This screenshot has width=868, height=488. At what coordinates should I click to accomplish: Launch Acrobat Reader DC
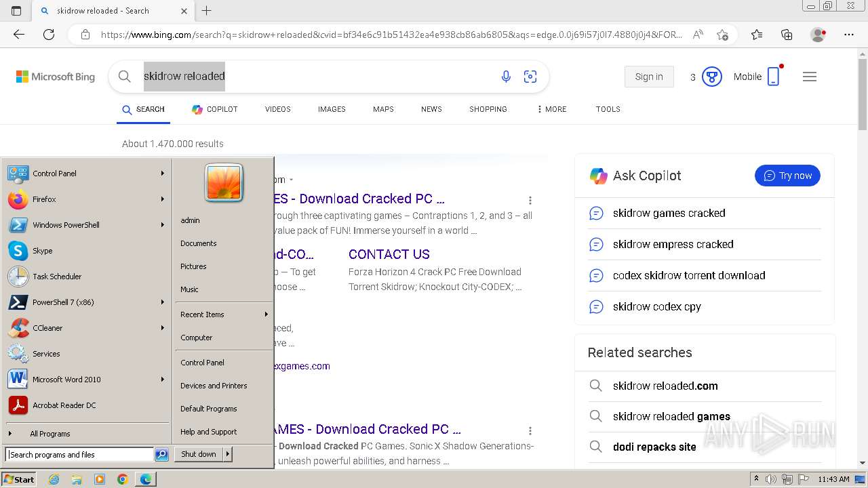(86, 405)
